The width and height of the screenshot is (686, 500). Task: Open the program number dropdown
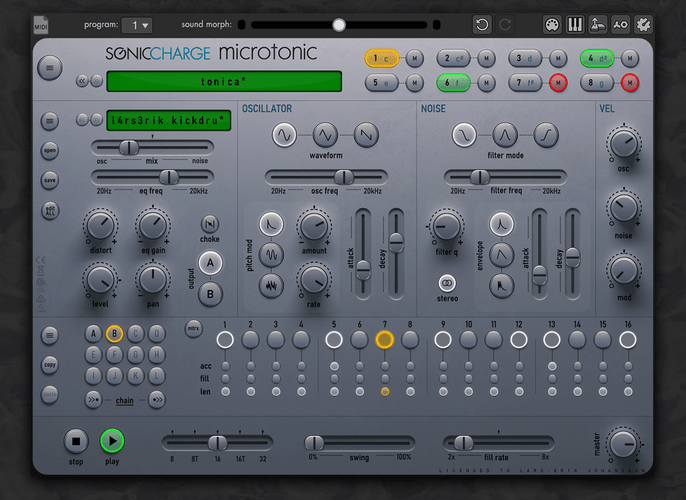pos(137,25)
